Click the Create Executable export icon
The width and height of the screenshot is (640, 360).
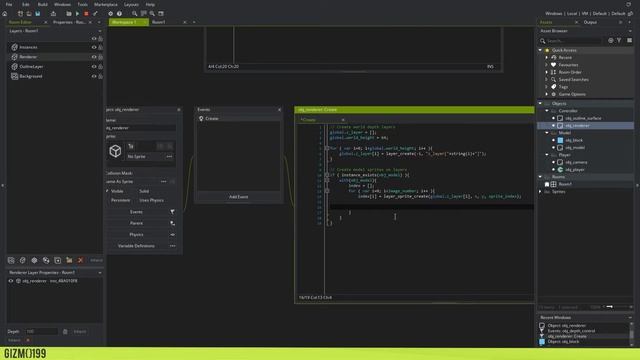[x=53, y=13]
